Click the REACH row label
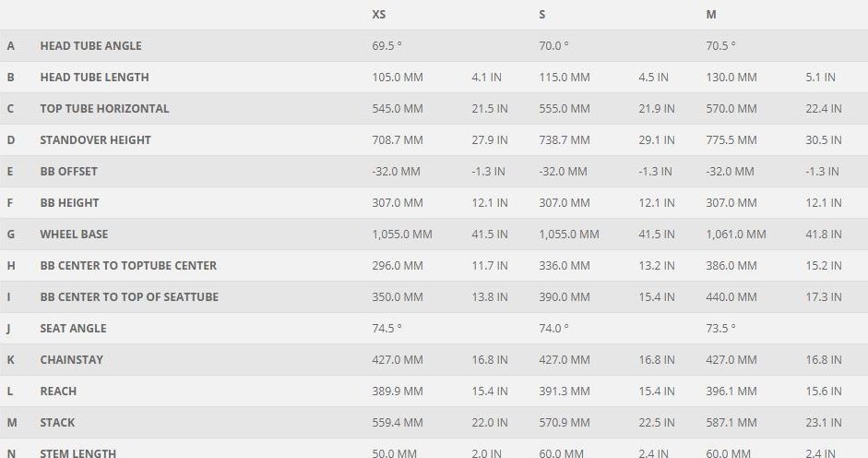This screenshot has height=458, width=868. click(x=58, y=392)
